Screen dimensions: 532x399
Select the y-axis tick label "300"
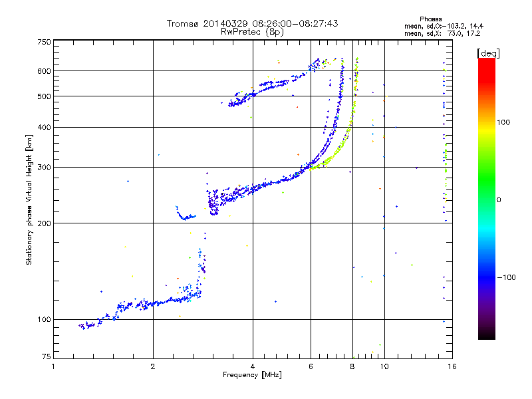44,168
